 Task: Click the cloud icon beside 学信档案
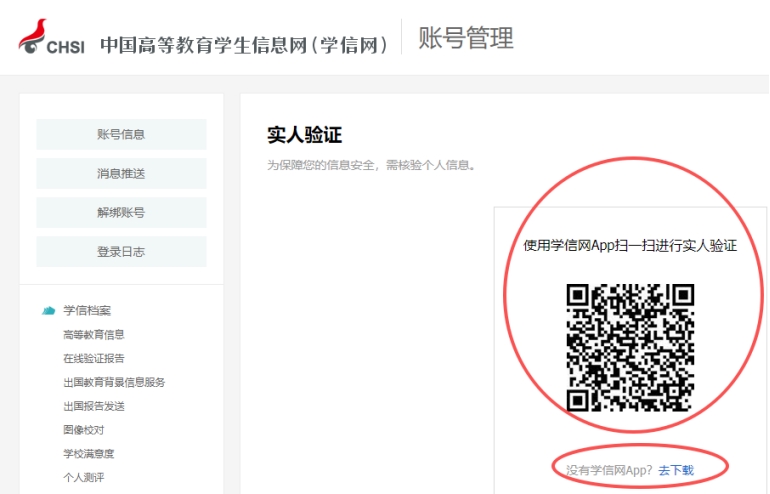48,311
